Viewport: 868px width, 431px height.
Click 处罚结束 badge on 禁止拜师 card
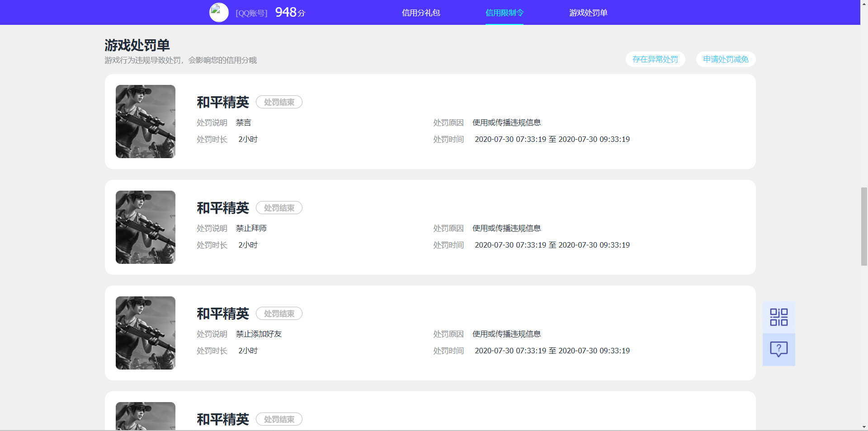(279, 208)
